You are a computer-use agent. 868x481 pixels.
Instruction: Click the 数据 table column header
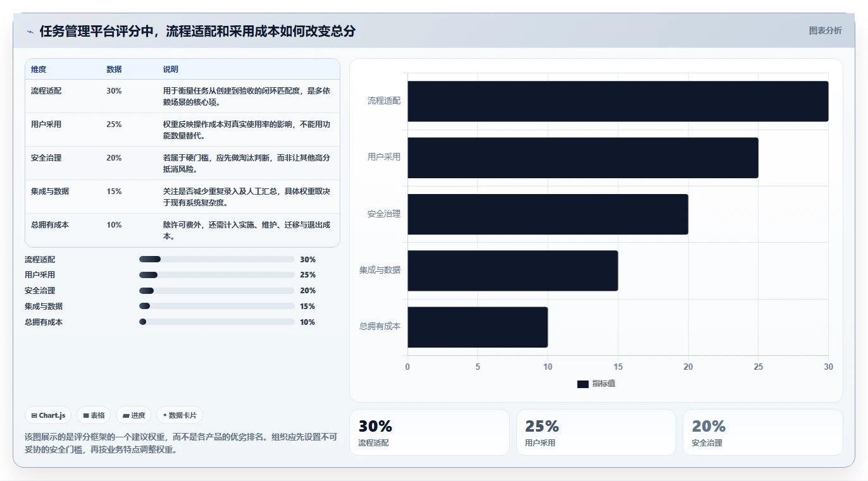(114, 70)
